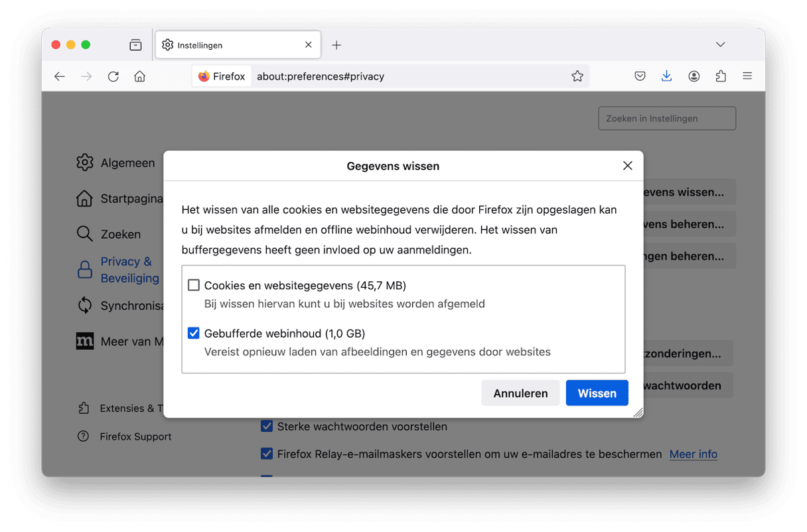The width and height of the screenshot is (807, 532).
Task: Open the hamburger application menu
Action: 747,76
